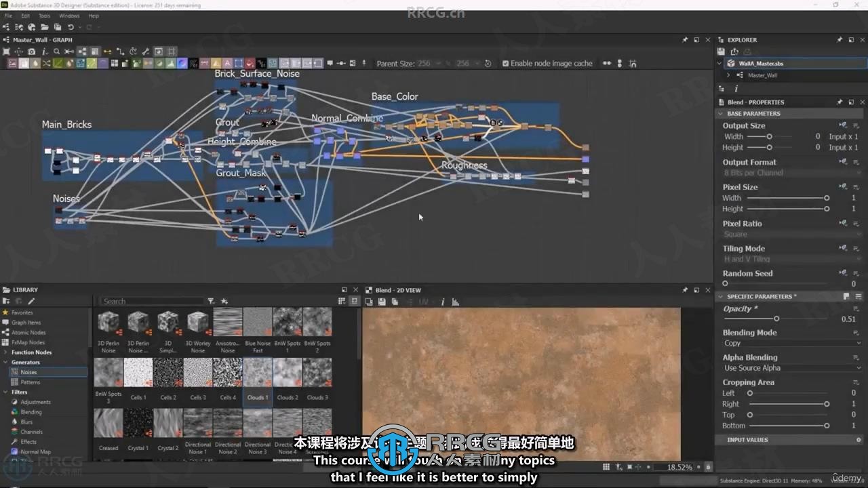Expand the Input Values section header
This screenshot has height=488, width=868.
(x=790, y=440)
